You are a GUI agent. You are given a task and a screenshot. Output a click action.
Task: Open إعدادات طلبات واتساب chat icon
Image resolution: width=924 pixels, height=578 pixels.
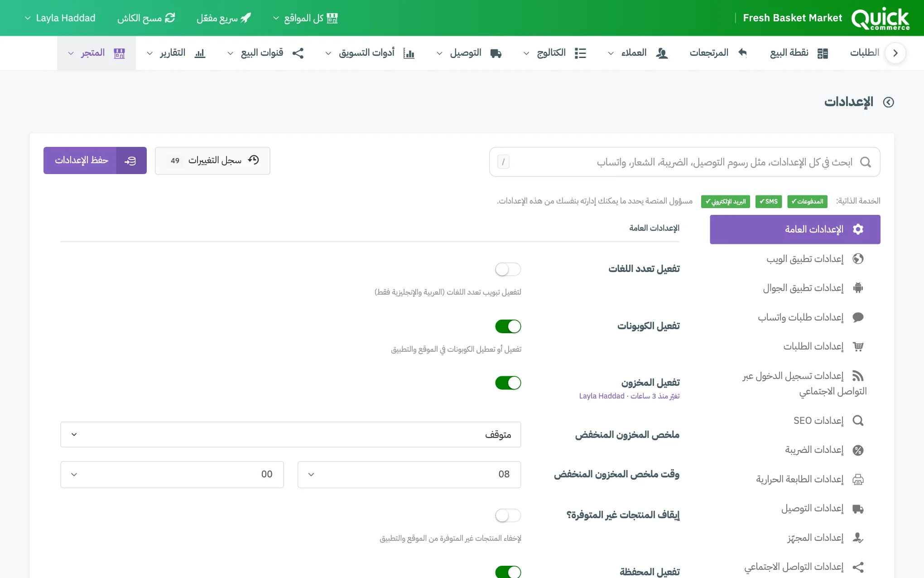tap(858, 317)
